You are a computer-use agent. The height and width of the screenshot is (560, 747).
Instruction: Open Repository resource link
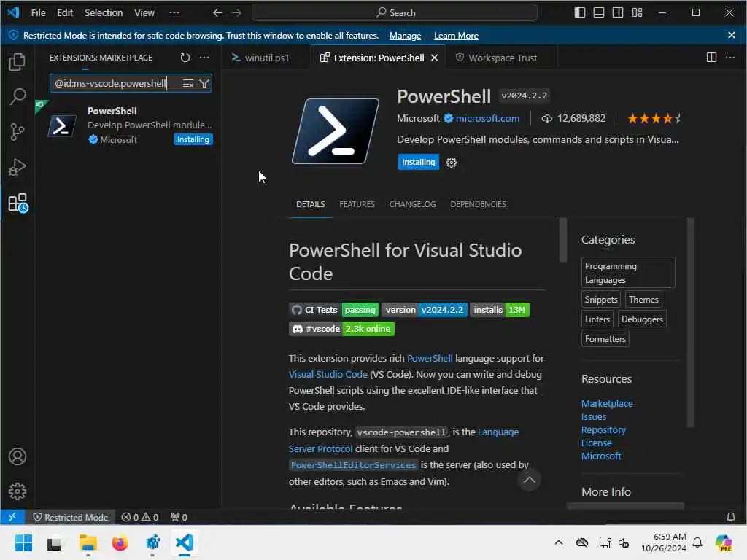[x=603, y=429]
